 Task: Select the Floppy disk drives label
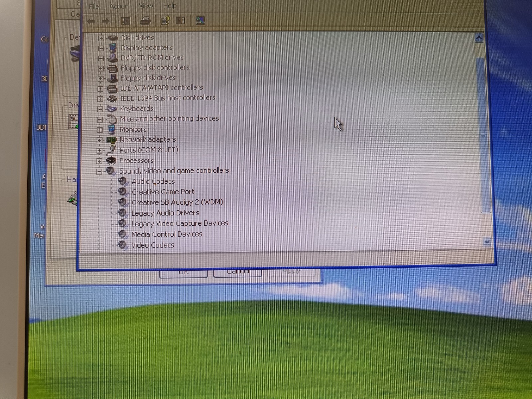click(148, 78)
